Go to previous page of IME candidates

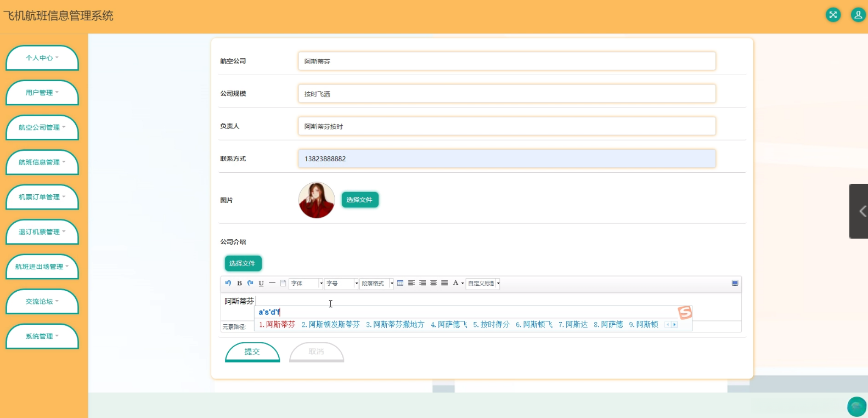click(x=668, y=325)
